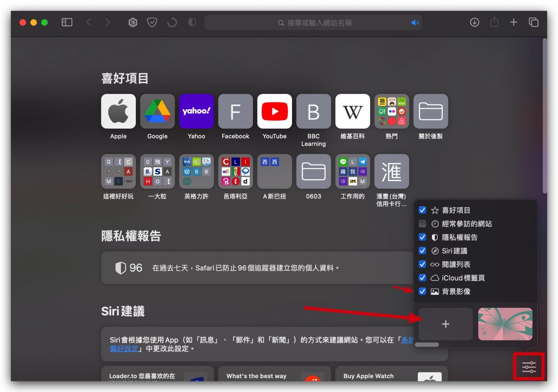Screen dimensions: 558x392
Task: Click the Share toolbar icon
Action: (494, 22)
